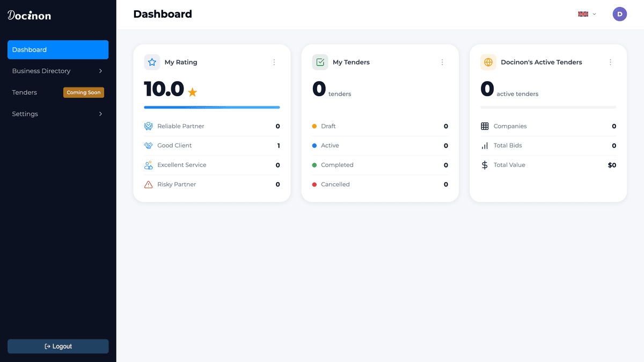Click the Total Bids bar chart icon
Viewport: 644px width, 362px height.
click(485, 146)
